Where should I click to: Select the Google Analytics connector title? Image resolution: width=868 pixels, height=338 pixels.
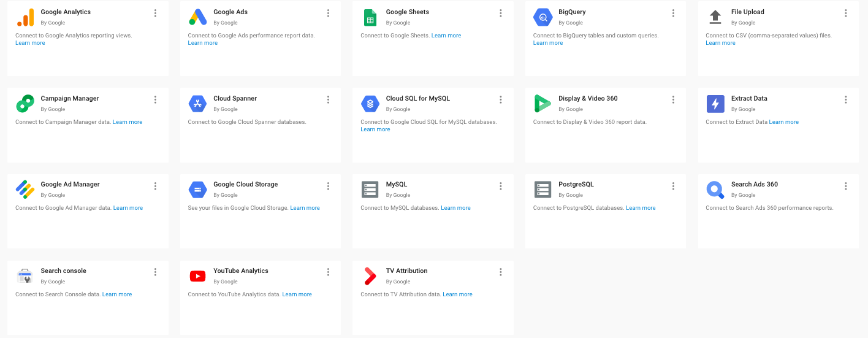tap(66, 12)
